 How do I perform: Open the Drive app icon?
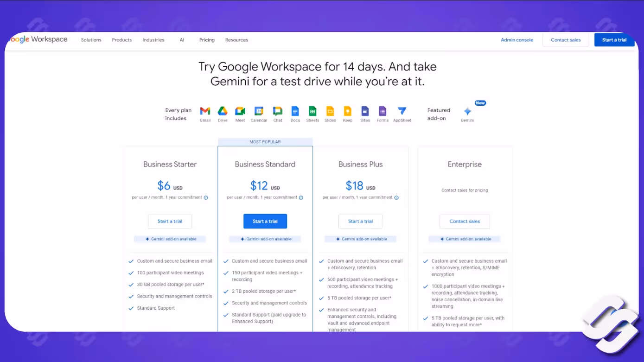[223, 111]
